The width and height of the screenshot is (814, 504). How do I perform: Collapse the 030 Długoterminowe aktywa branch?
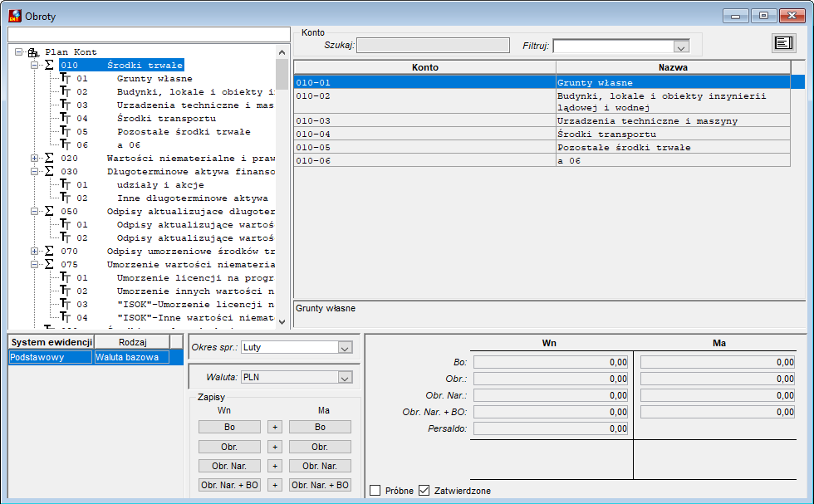[34, 171]
